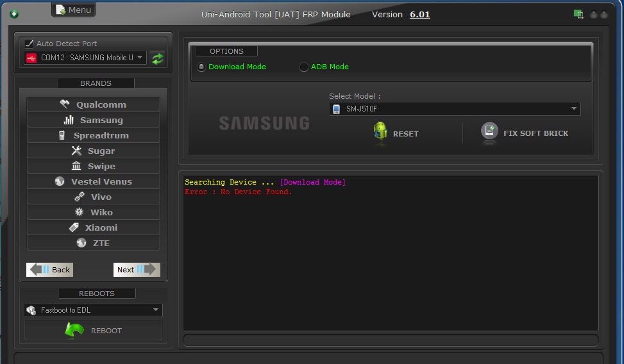Click the Vivo link icon
Image resolution: width=624 pixels, height=364 pixels.
pyautogui.click(x=80, y=197)
